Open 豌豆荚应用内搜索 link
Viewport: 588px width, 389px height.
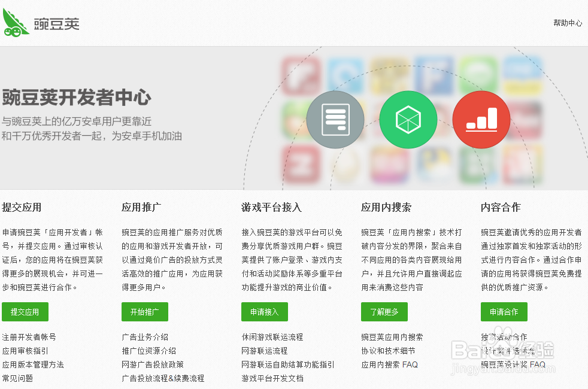pyautogui.click(x=392, y=337)
